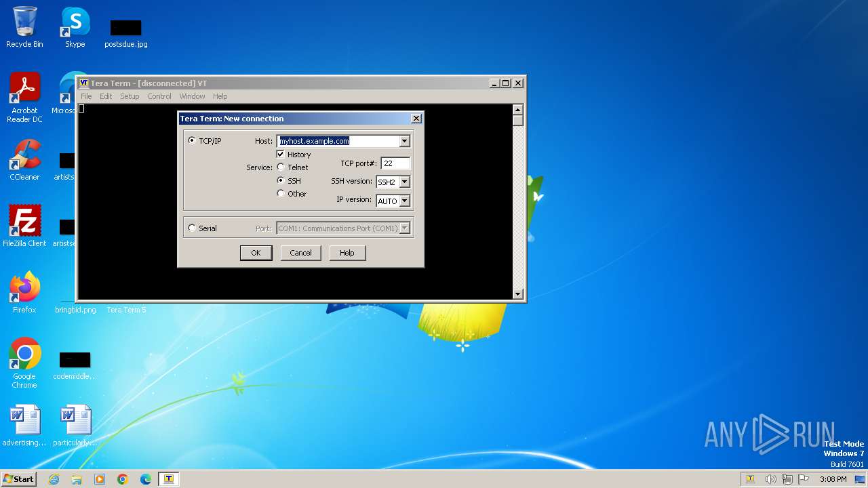
Task: Launch Firefox from the desktop
Action: 24,293
